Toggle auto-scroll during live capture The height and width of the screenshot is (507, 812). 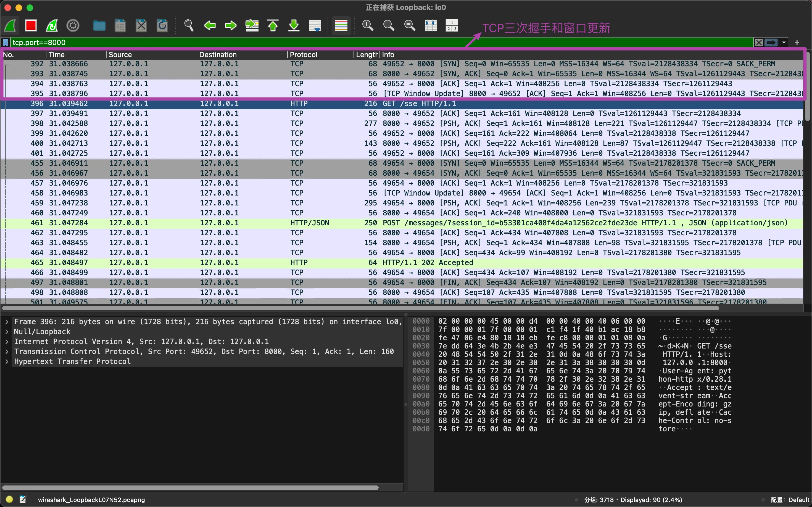click(315, 25)
